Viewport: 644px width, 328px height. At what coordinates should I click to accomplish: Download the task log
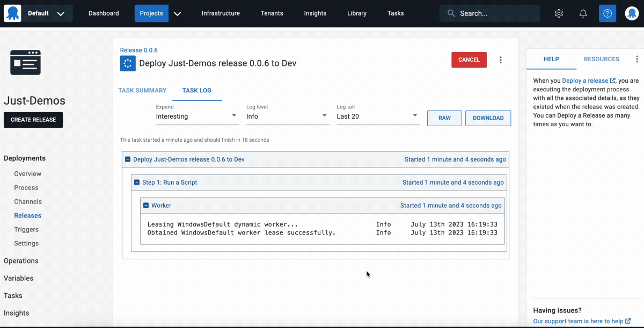tap(488, 118)
